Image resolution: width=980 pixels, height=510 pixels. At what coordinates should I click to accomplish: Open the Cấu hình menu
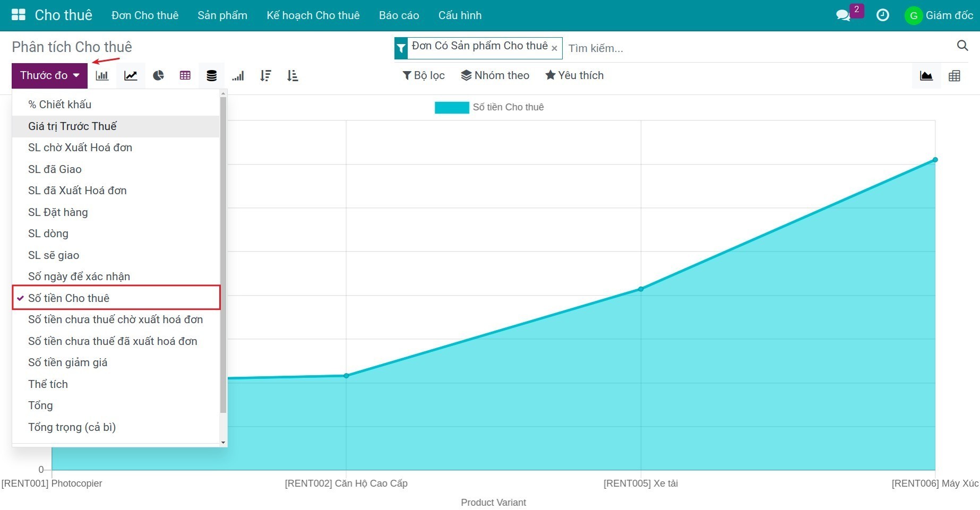point(460,15)
